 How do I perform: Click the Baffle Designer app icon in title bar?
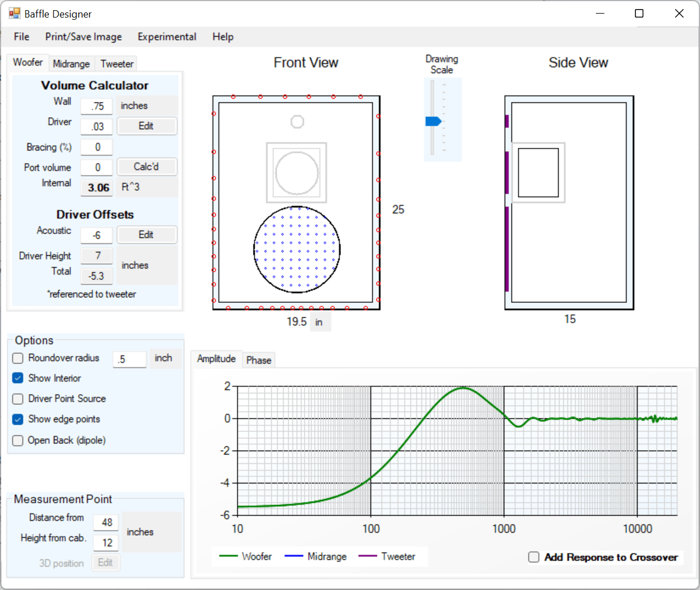[14, 14]
